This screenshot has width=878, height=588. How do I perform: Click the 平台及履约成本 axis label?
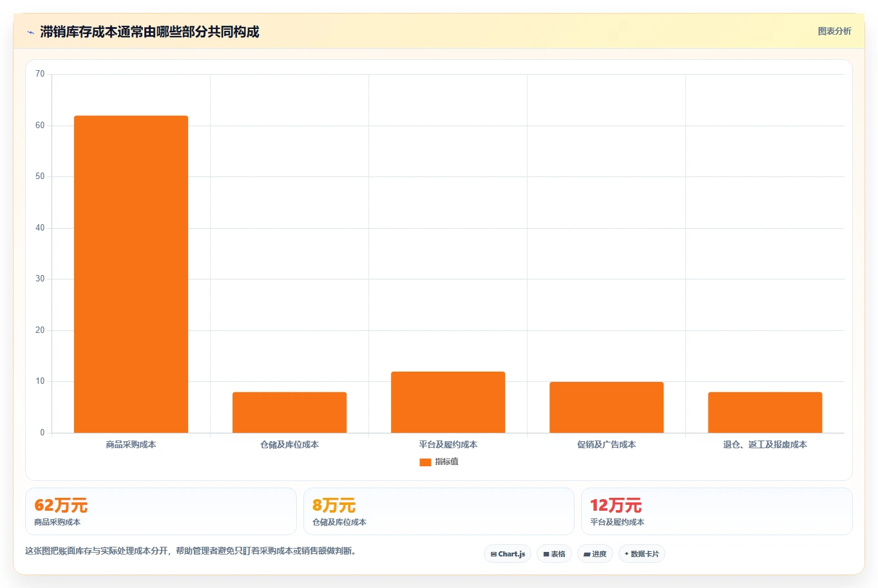448,444
